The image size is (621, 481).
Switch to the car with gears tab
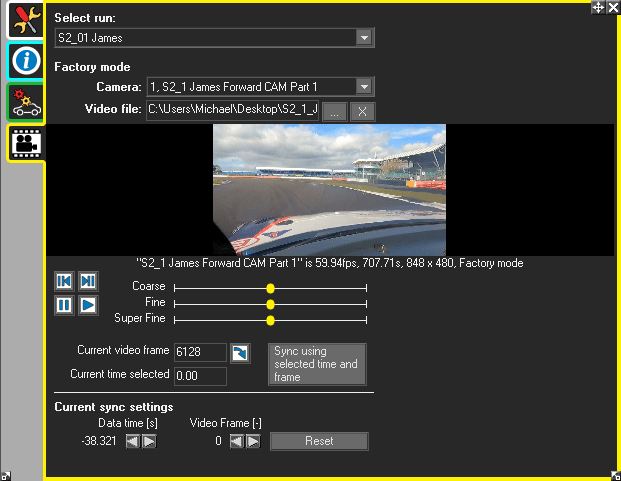(x=24, y=102)
